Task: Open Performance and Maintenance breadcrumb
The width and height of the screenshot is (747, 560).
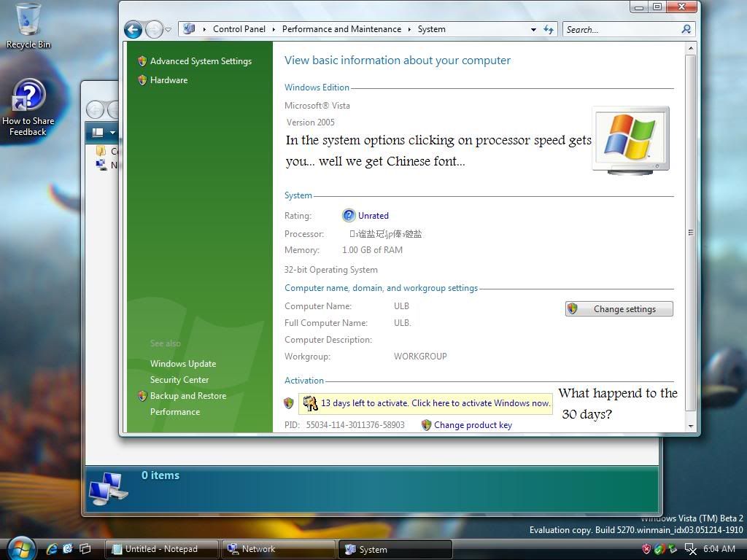Action: pos(341,29)
